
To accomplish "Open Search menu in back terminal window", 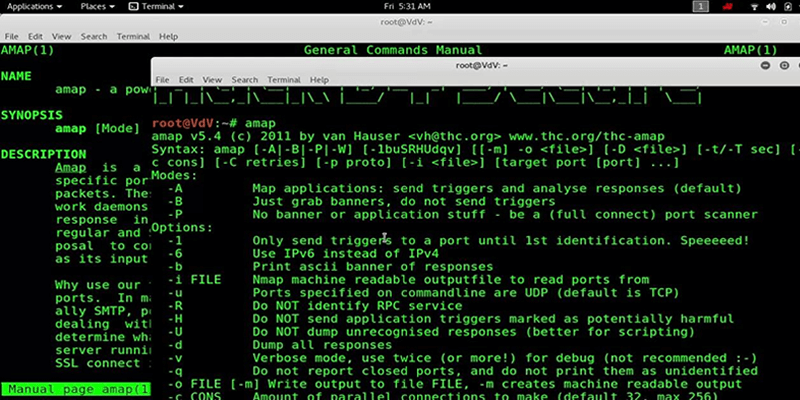I will click(94, 36).
